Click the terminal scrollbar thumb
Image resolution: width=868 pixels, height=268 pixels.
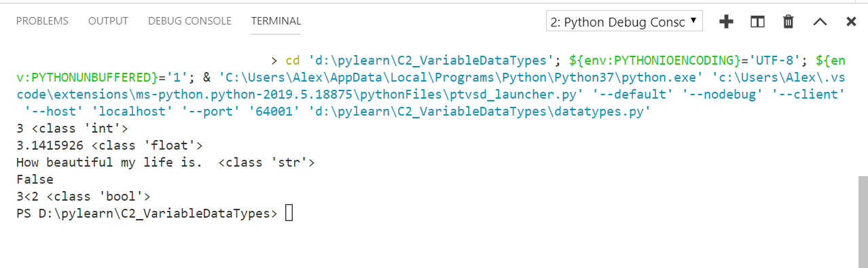pos(863,221)
